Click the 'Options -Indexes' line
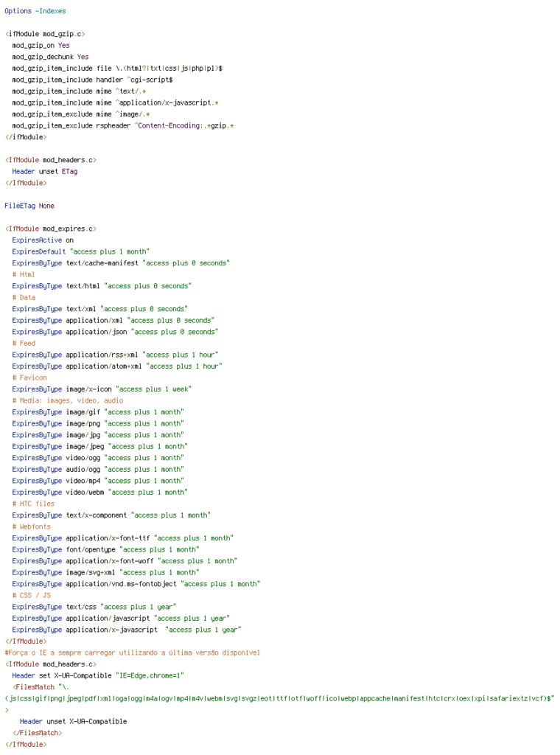The height and width of the screenshot is (755, 560). [x=35, y=11]
